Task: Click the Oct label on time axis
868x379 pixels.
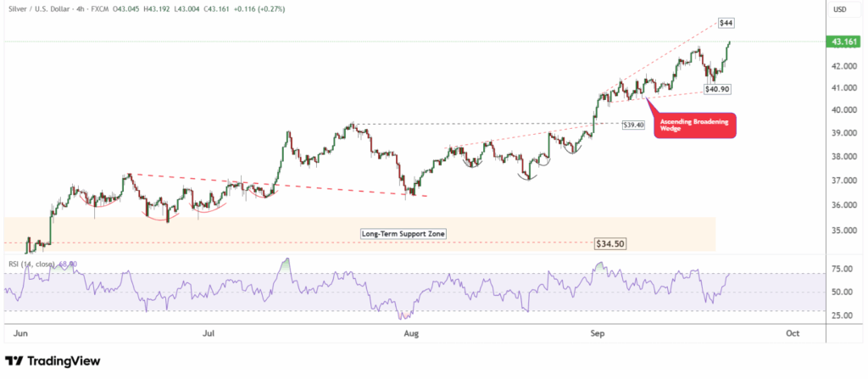Action: tap(793, 334)
